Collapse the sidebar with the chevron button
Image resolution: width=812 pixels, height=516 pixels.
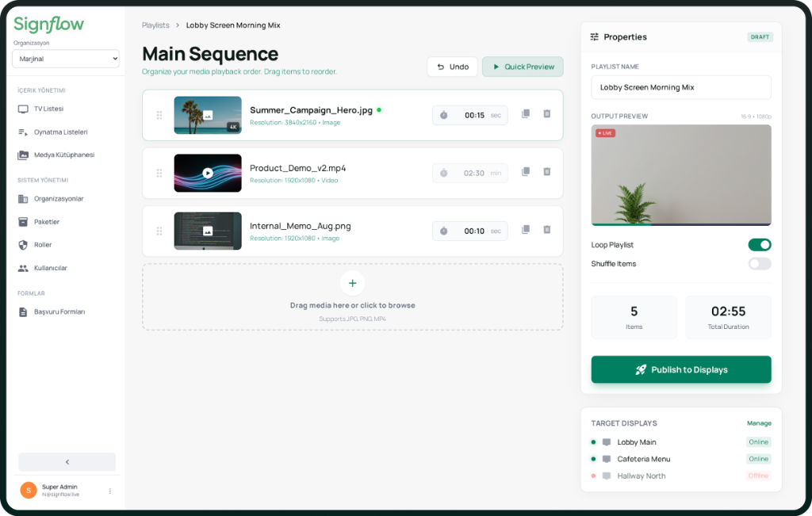coord(66,461)
